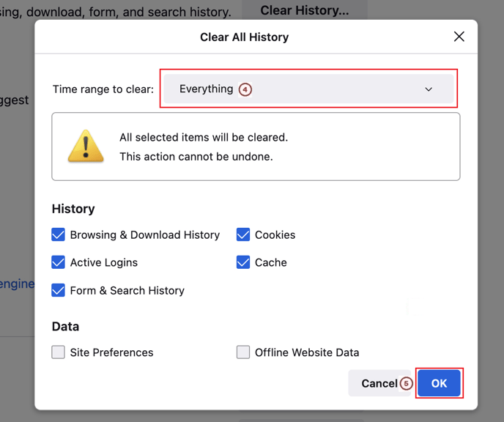Click the 'Time range to clear:' label
Screen dimensions: 504x422
(x=103, y=89)
